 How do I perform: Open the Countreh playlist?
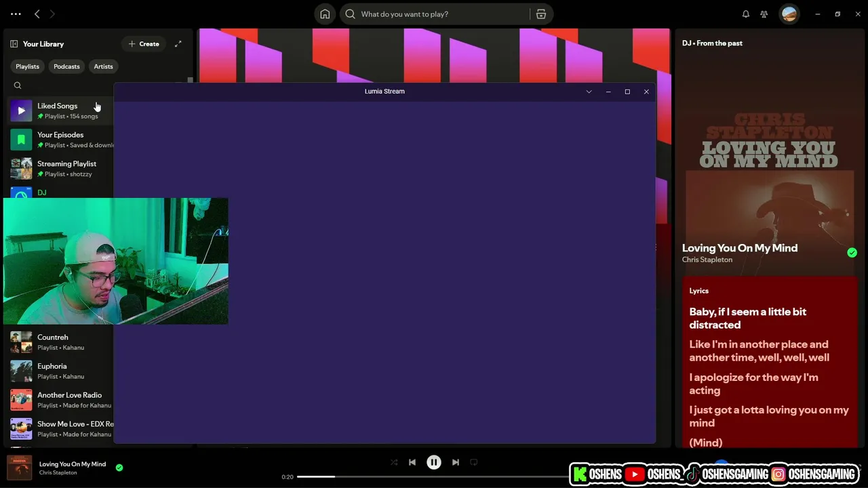tap(61, 342)
